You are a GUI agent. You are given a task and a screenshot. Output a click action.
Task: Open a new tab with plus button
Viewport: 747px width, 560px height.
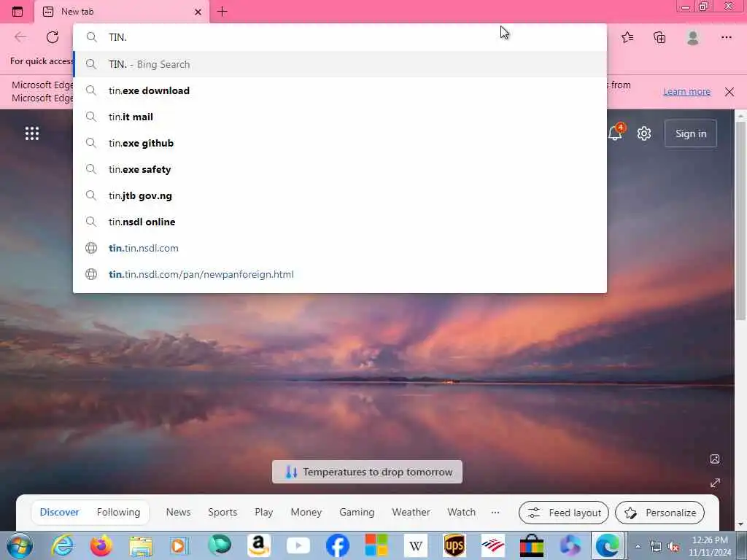coord(222,12)
